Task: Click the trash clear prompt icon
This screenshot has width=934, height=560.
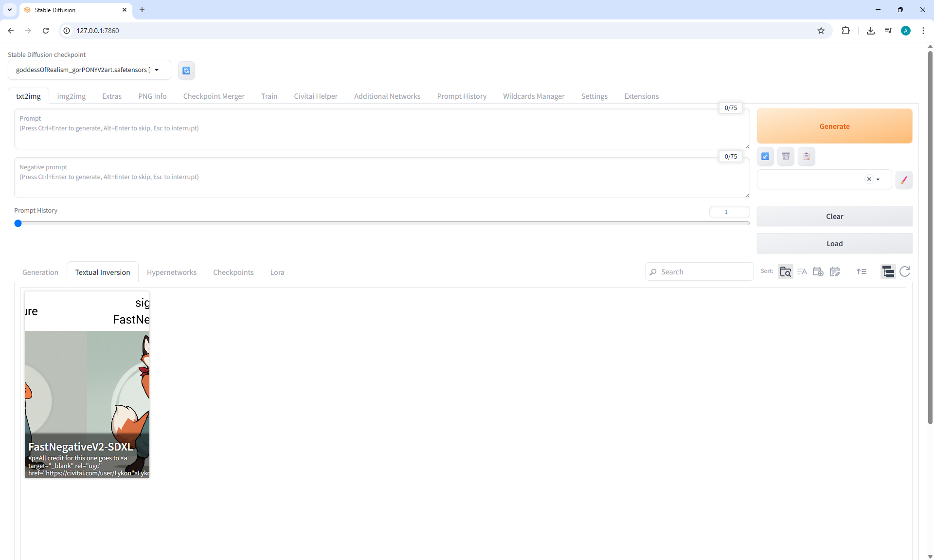Action: point(786,156)
